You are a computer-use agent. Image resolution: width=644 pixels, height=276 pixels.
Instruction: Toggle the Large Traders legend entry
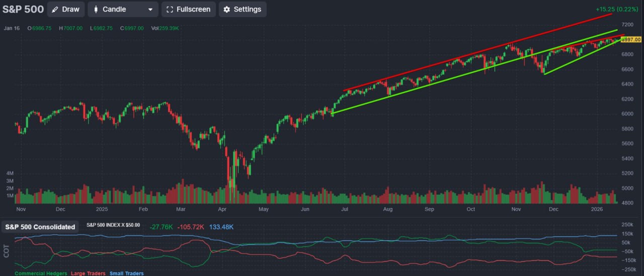click(x=88, y=273)
